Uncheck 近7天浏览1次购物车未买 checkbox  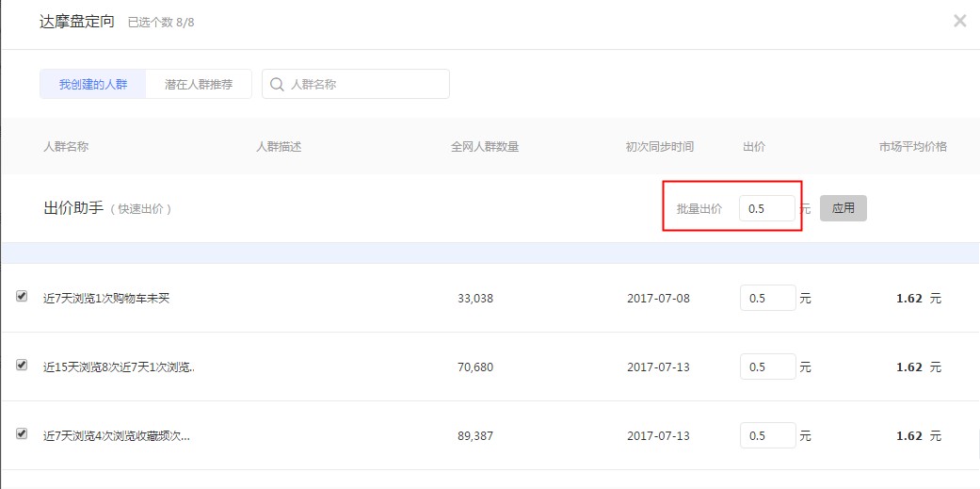point(22,297)
